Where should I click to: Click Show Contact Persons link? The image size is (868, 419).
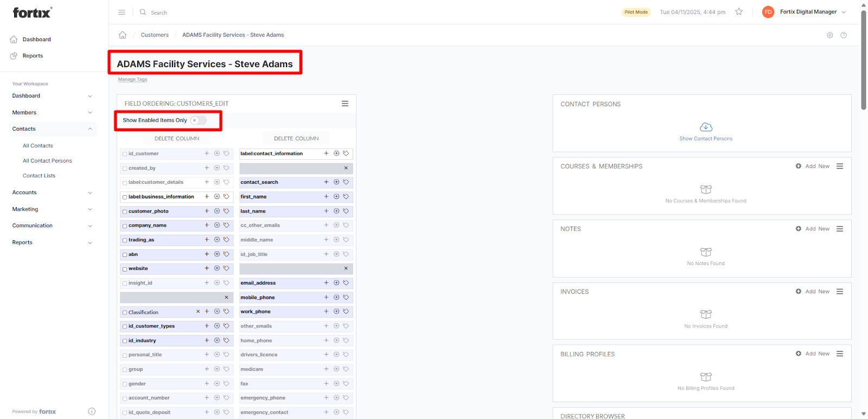[705, 139]
